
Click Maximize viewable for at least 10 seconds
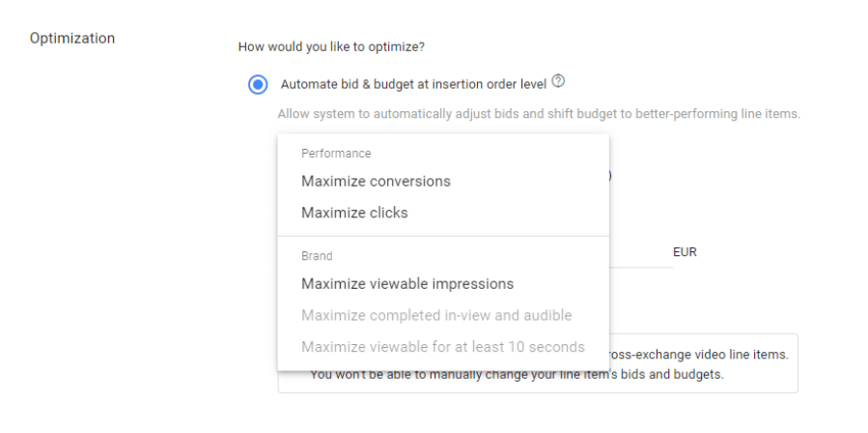pos(442,346)
